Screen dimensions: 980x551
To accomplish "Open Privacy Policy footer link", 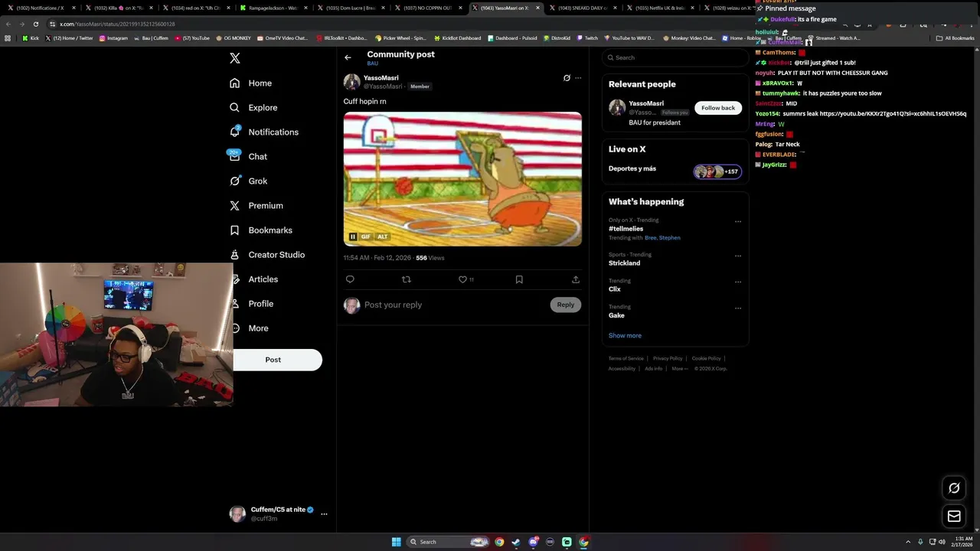I will click(668, 358).
